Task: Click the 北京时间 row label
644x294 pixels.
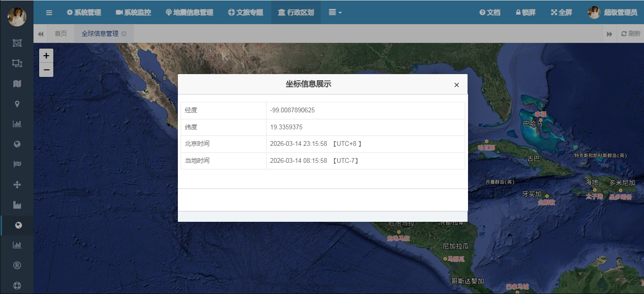Action: click(197, 144)
